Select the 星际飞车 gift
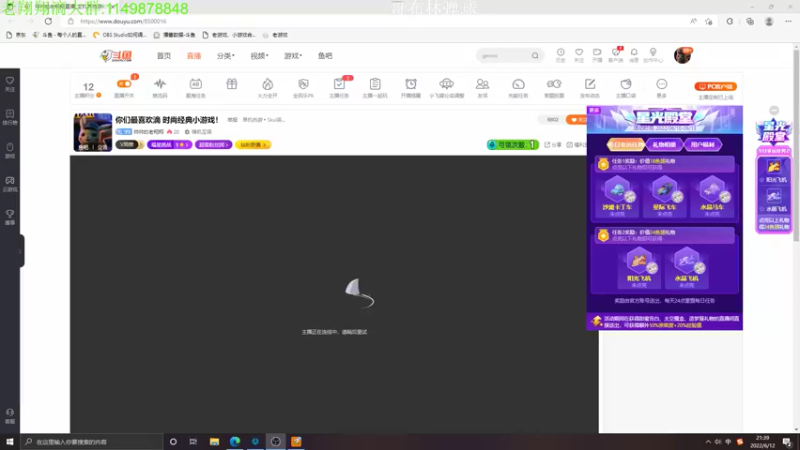The image size is (800, 450). pos(664,195)
